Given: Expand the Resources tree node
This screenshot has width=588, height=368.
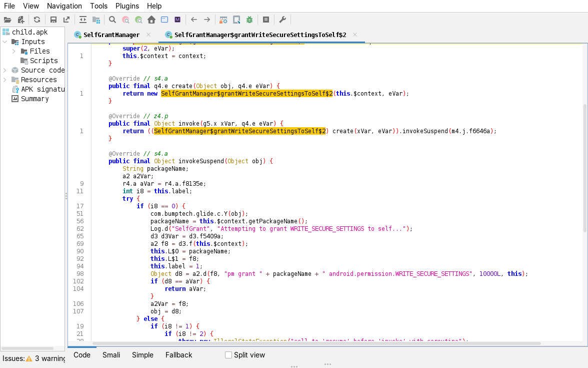Looking at the screenshot, I should coord(5,80).
